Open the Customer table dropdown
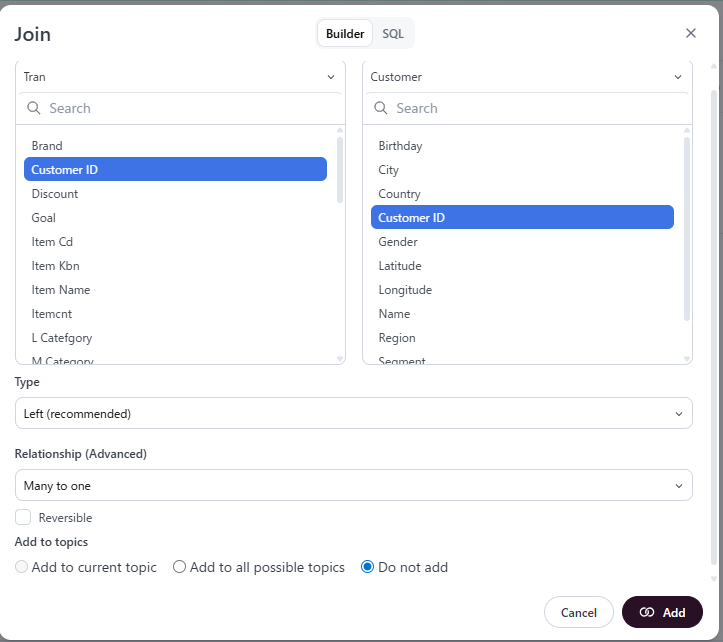 (x=527, y=77)
